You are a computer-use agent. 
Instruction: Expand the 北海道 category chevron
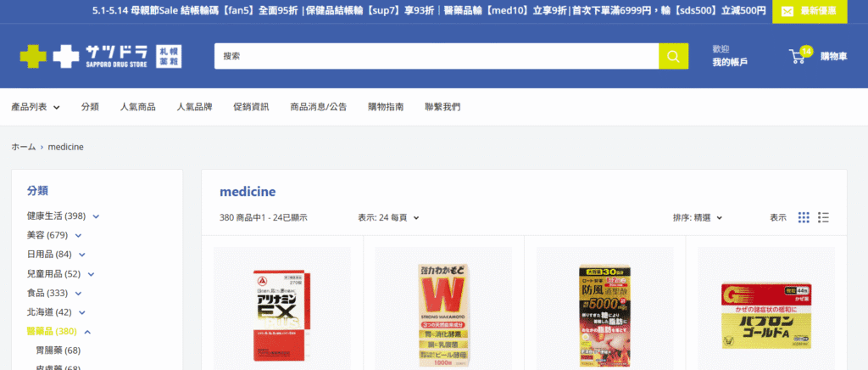(82, 312)
